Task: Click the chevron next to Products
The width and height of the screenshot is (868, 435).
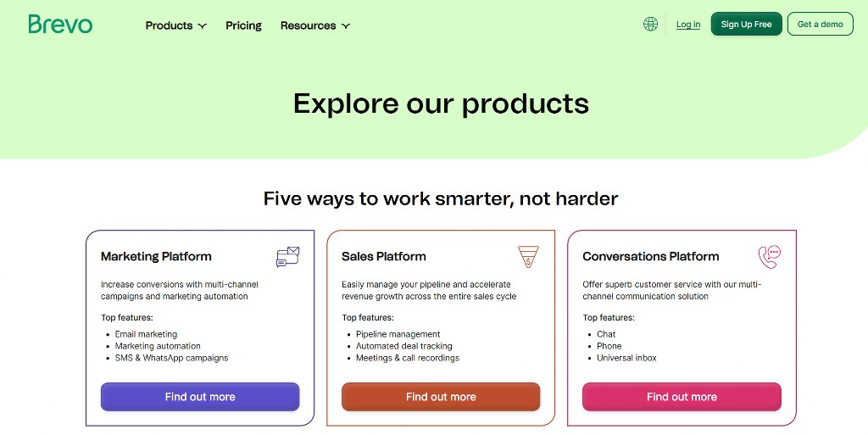Action: [x=202, y=26]
